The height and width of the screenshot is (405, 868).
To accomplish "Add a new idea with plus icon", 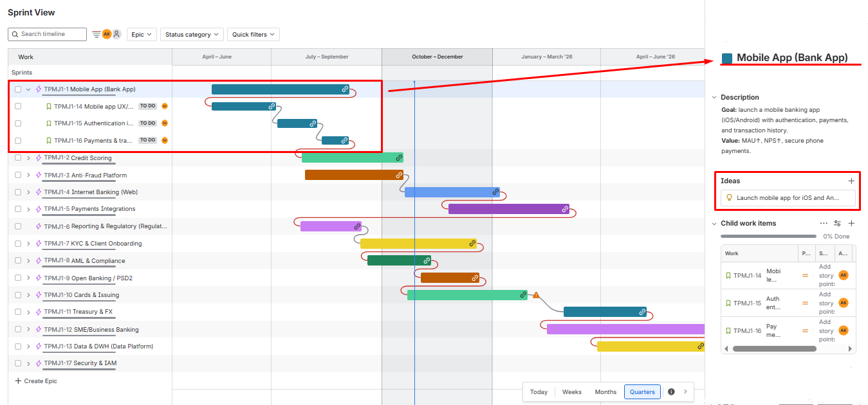I will click(x=851, y=181).
